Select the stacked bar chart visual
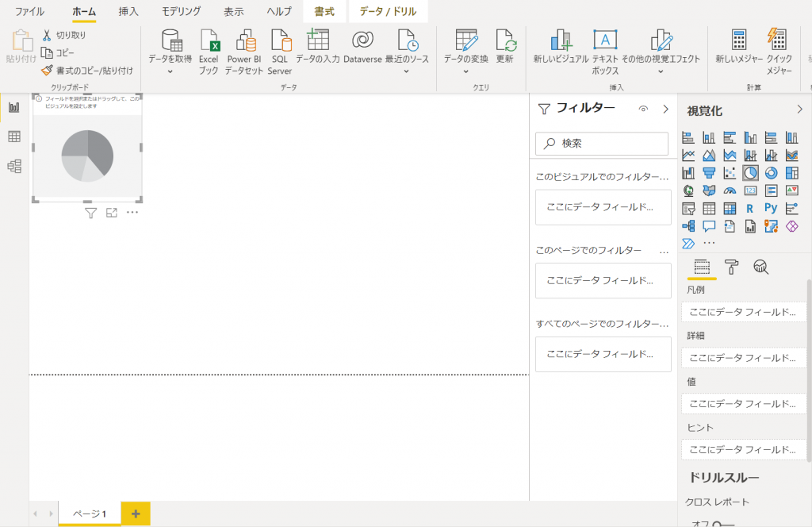Viewport: 812px width, 527px height. (688, 137)
